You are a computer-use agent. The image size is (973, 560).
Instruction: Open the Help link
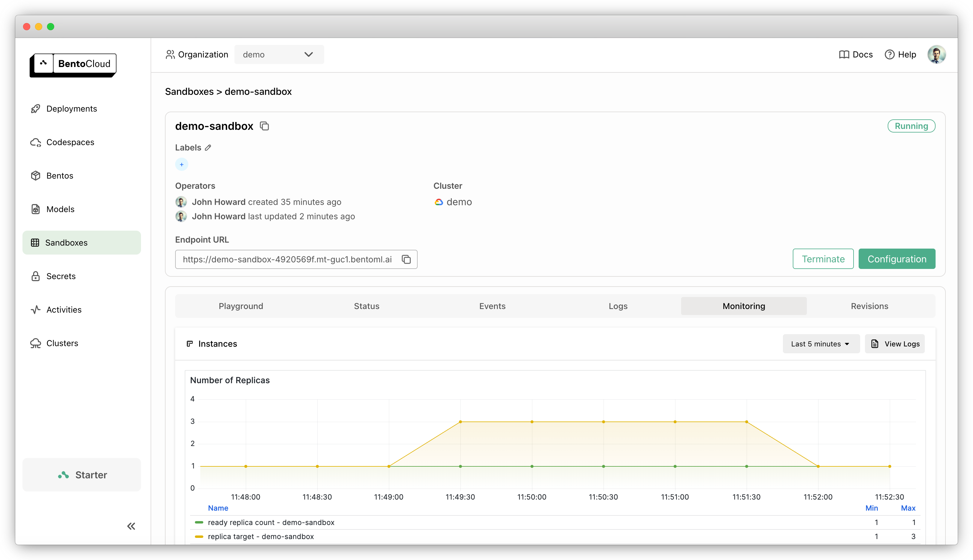click(900, 55)
